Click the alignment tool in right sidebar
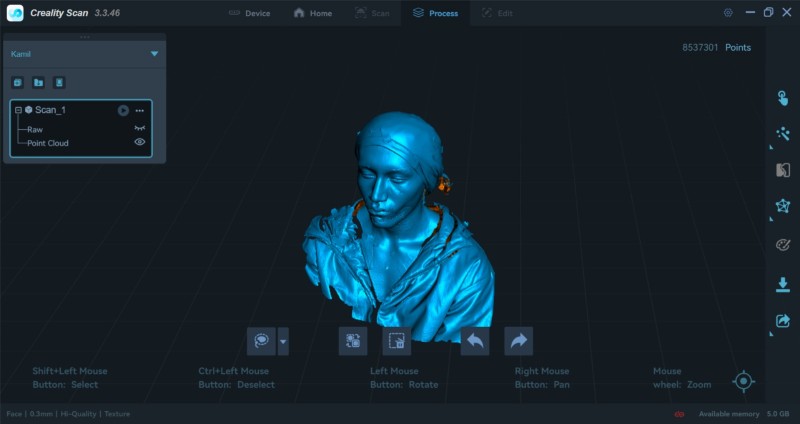The width and height of the screenshot is (800, 424). pyautogui.click(x=783, y=170)
